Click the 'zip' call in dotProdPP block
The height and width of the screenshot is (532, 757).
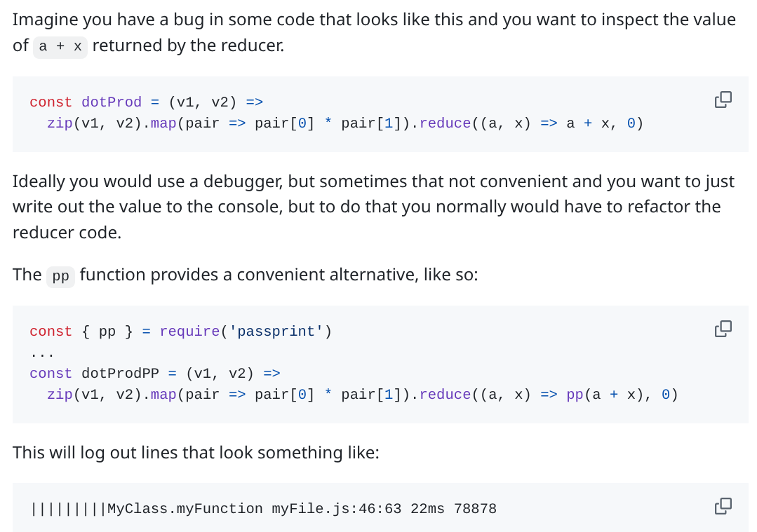[60, 395]
